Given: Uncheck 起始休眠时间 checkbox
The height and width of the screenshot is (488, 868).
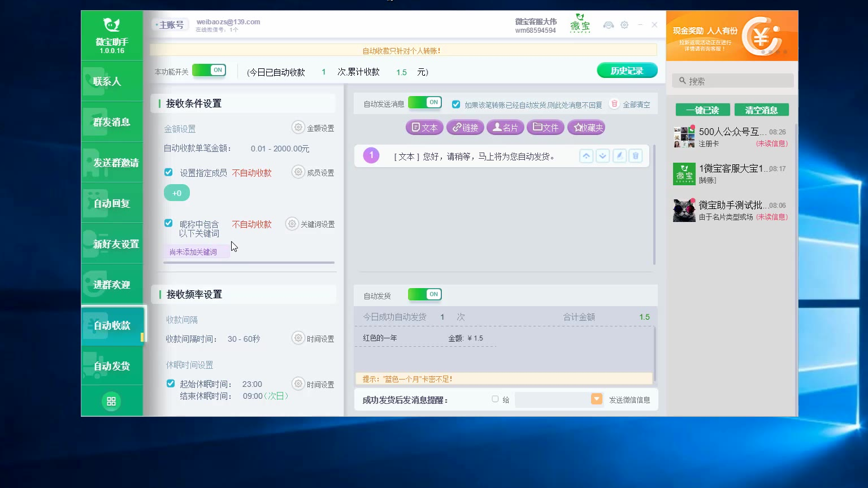Looking at the screenshot, I should click(x=171, y=384).
